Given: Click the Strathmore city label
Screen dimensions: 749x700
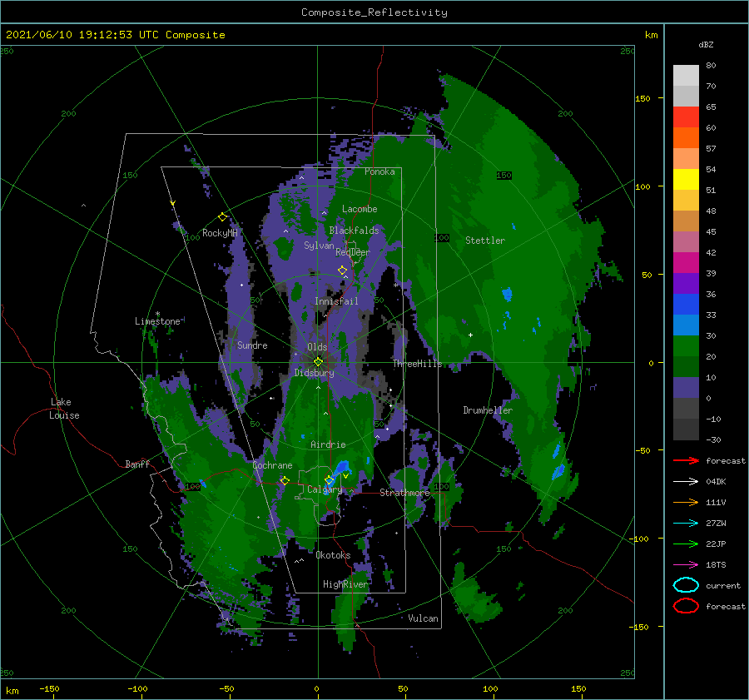Looking at the screenshot, I should [404, 493].
